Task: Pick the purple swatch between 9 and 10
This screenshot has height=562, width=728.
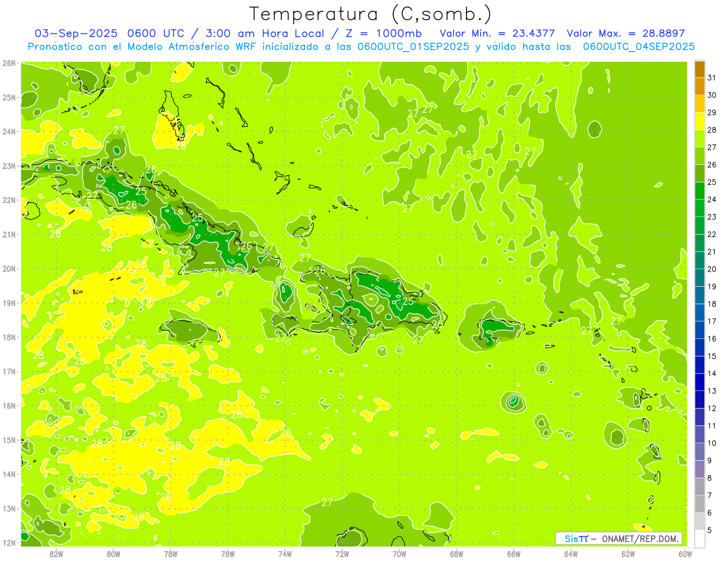Action: click(699, 452)
